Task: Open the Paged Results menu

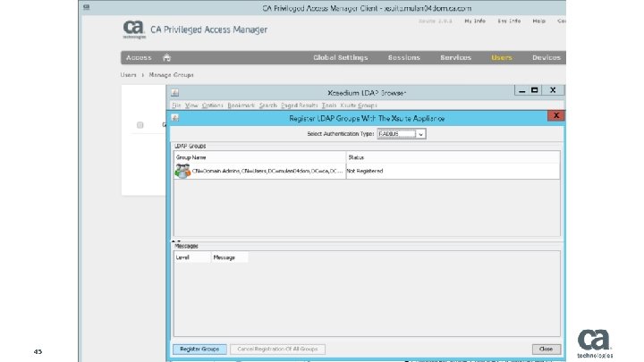Action: (300, 105)
